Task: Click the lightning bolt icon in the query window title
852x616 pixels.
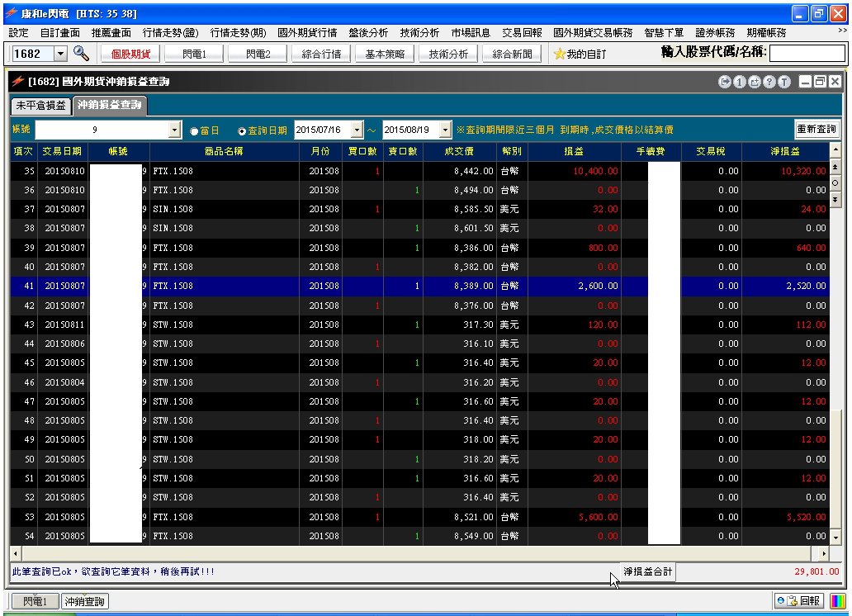Action: pyautogui.click(x=18, y=81)
